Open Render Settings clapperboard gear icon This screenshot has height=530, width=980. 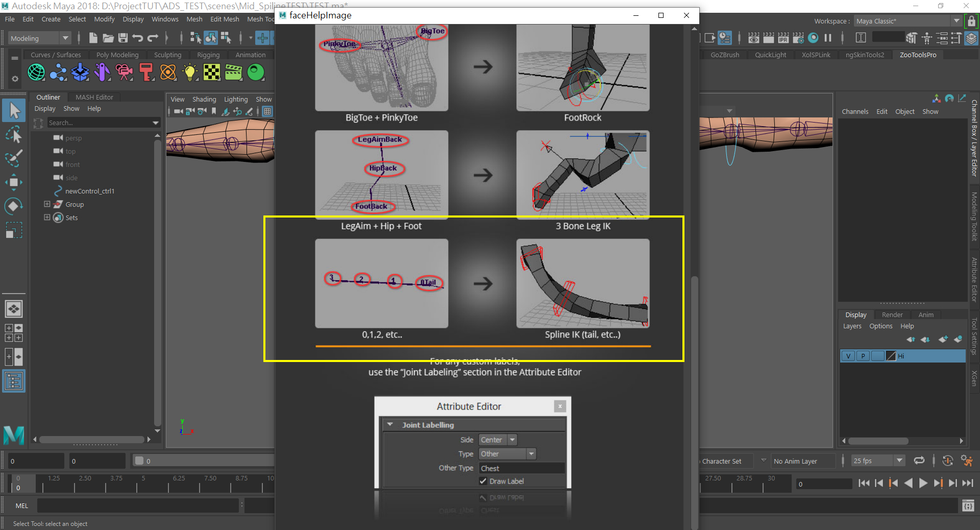[798, 38]
